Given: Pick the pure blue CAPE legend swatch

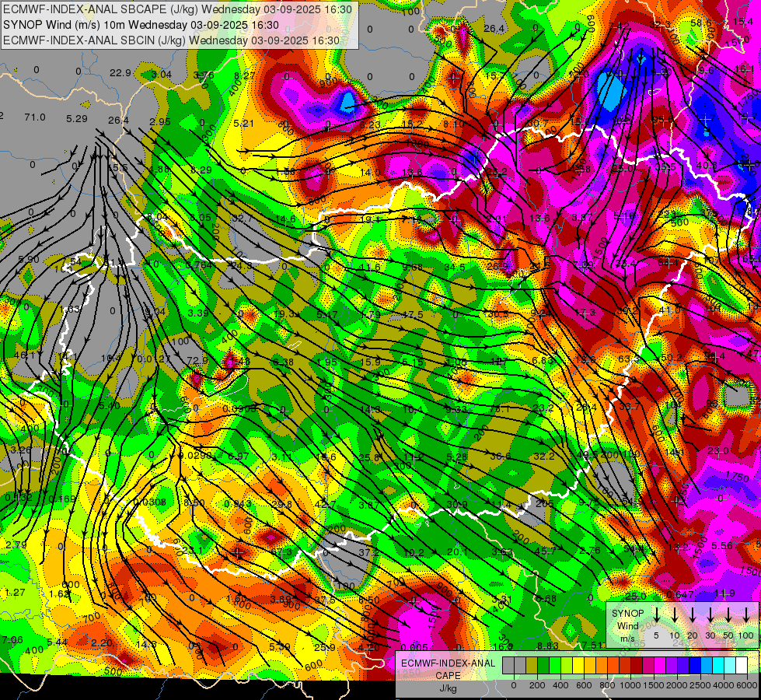Looking at the screenshot, I should click(695, 665).
